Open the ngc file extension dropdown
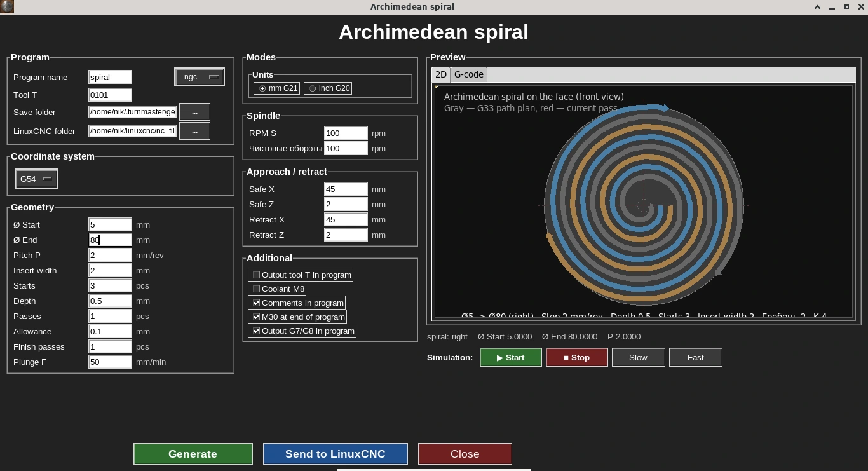The height and width of the screenshot is (471, 868). point(200,77)
